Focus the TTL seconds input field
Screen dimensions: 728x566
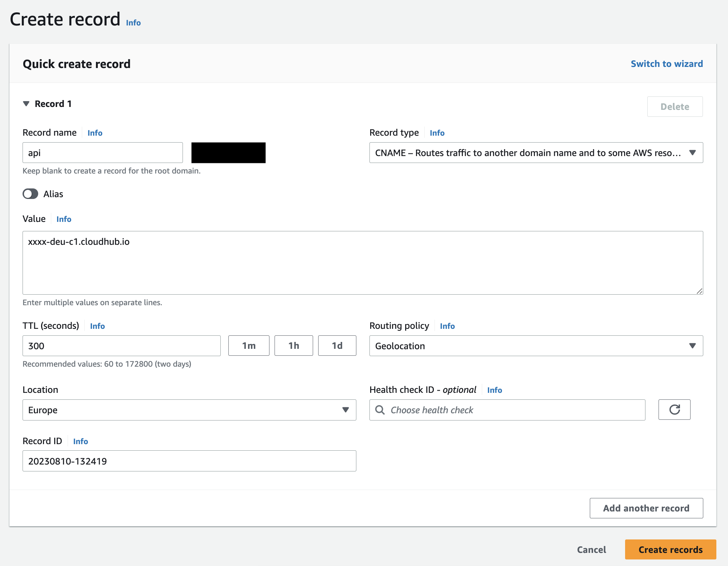pos(121,346)
